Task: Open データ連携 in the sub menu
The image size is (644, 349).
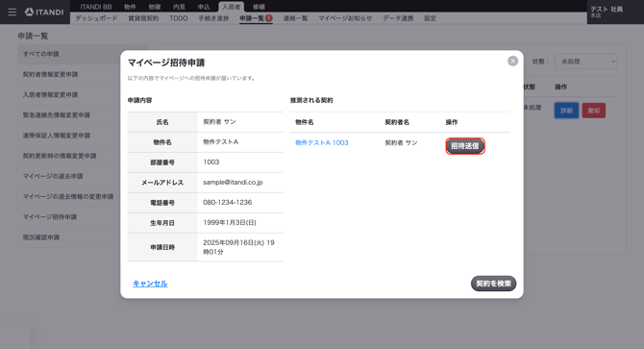Action: point(398,18)
